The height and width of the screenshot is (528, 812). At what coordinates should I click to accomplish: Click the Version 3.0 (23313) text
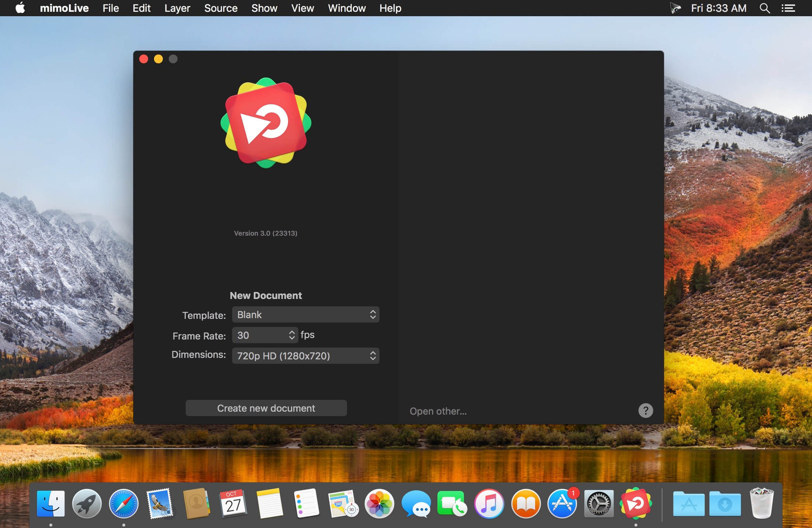tap(266, 233)
